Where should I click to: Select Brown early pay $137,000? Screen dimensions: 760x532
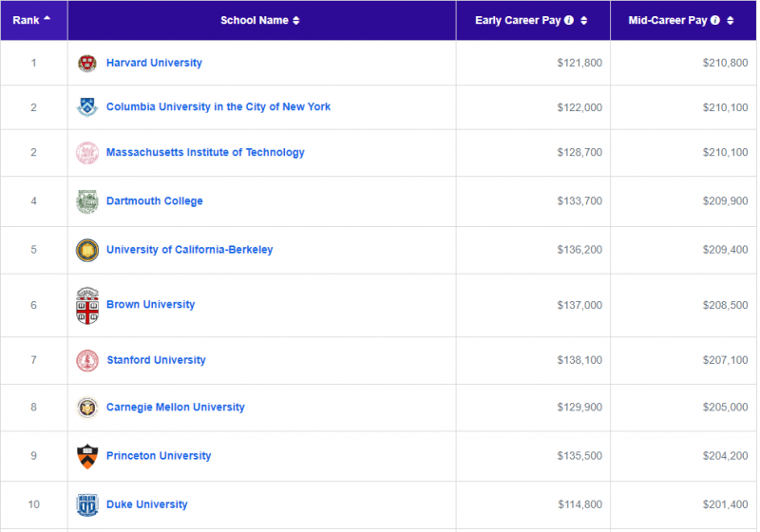(579, 305)
